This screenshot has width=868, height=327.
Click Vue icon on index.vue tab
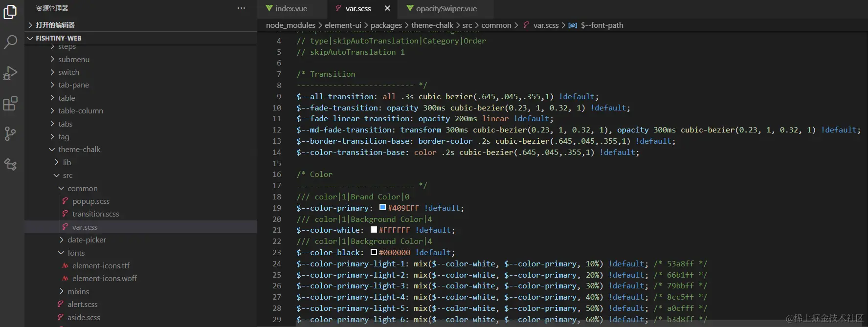269,8
